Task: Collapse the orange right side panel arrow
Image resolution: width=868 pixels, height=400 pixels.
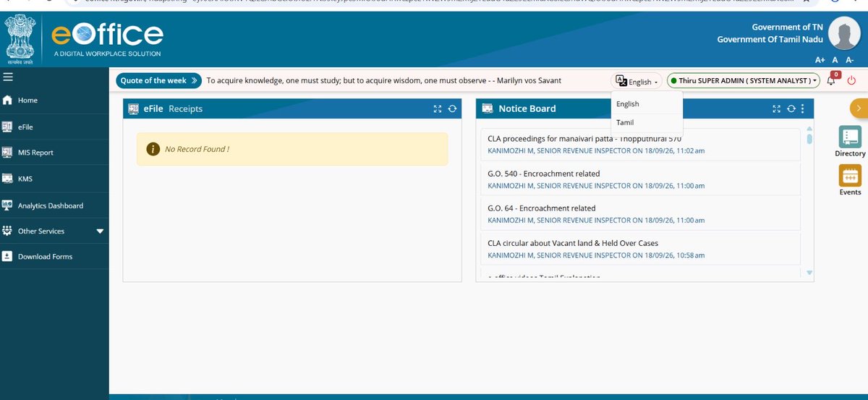Action: pos(859,108)
